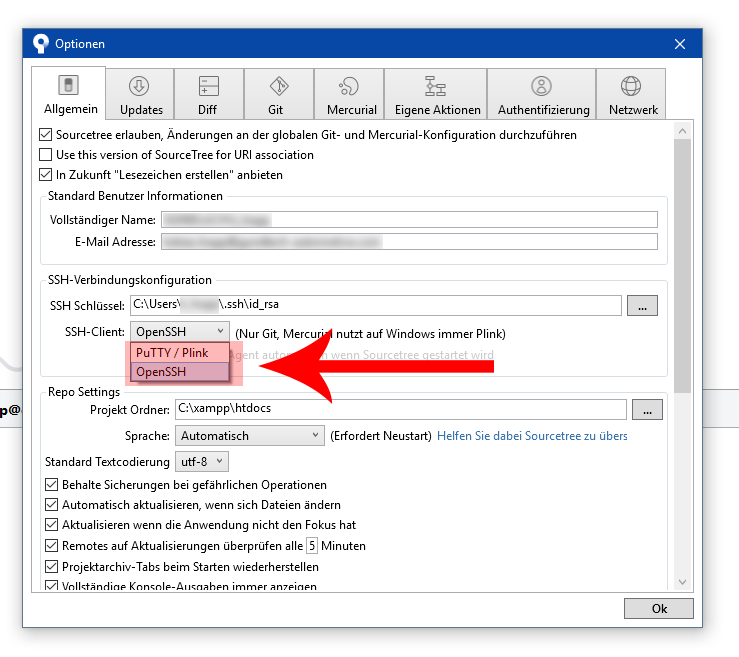Switch to Eigene Aktionen tab

click(x=435, y=94)
